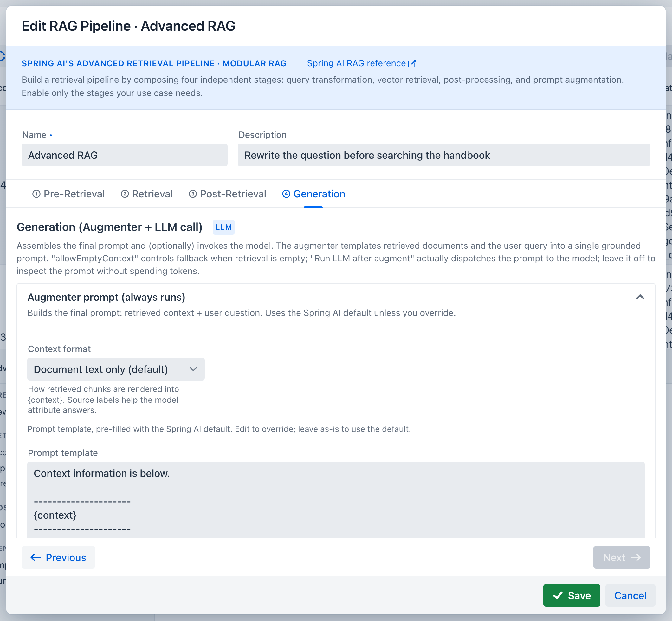Click the Context format label
The height and width of the screenshot is (621, 672).
click(x=59, y=349)
